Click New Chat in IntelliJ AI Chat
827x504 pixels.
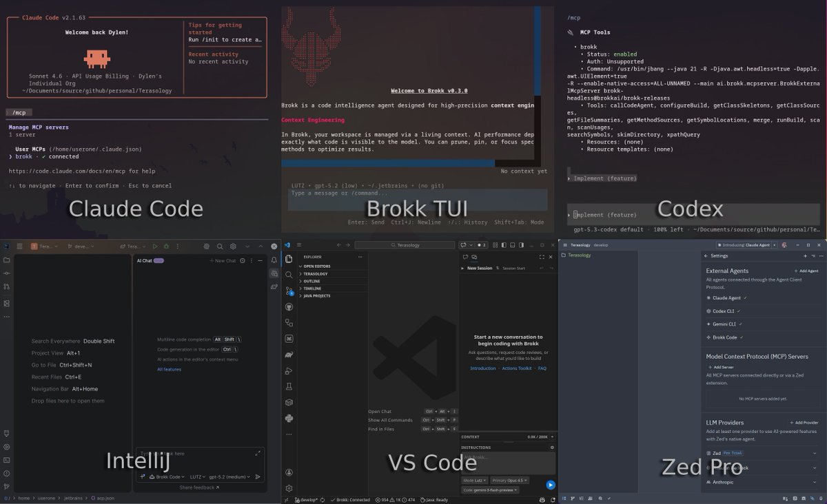click(223, 260)
